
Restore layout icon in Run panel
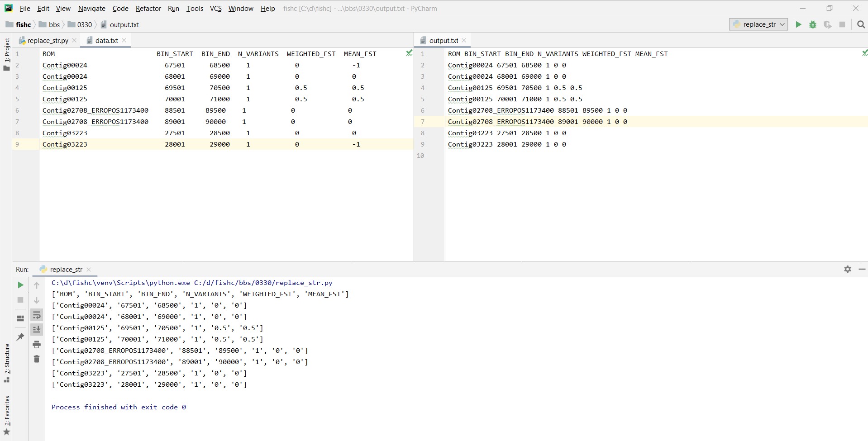pyautogui.click(x=20, y=318)
